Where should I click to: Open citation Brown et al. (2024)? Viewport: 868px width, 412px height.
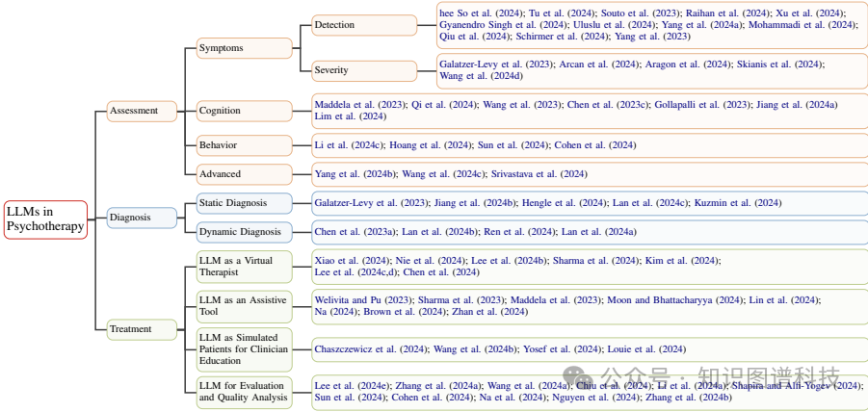405,312
